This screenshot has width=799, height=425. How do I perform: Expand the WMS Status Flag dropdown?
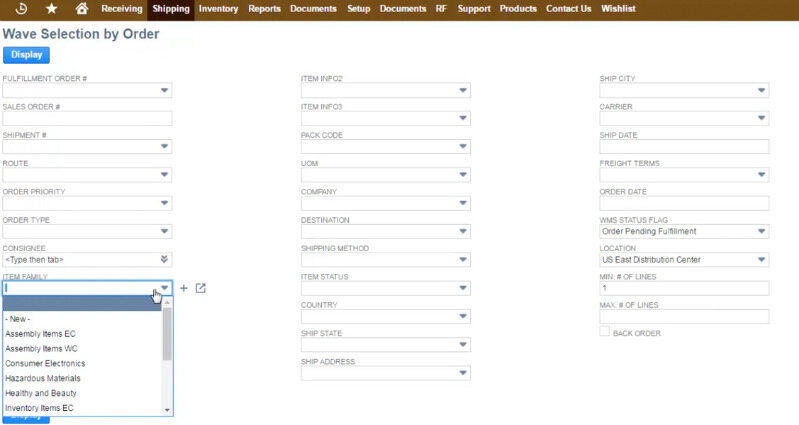762,232
